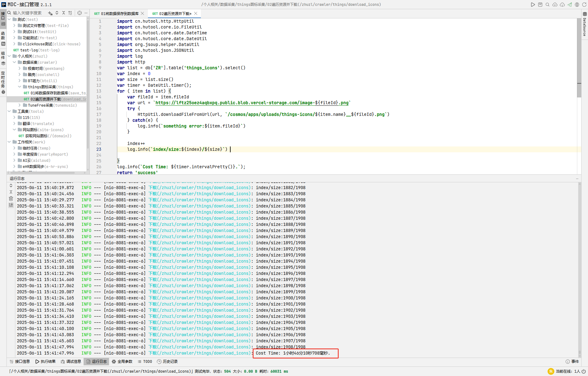Expand log entries icon in log panel
This screenshot has width=588, height=376.
point(11,186)
